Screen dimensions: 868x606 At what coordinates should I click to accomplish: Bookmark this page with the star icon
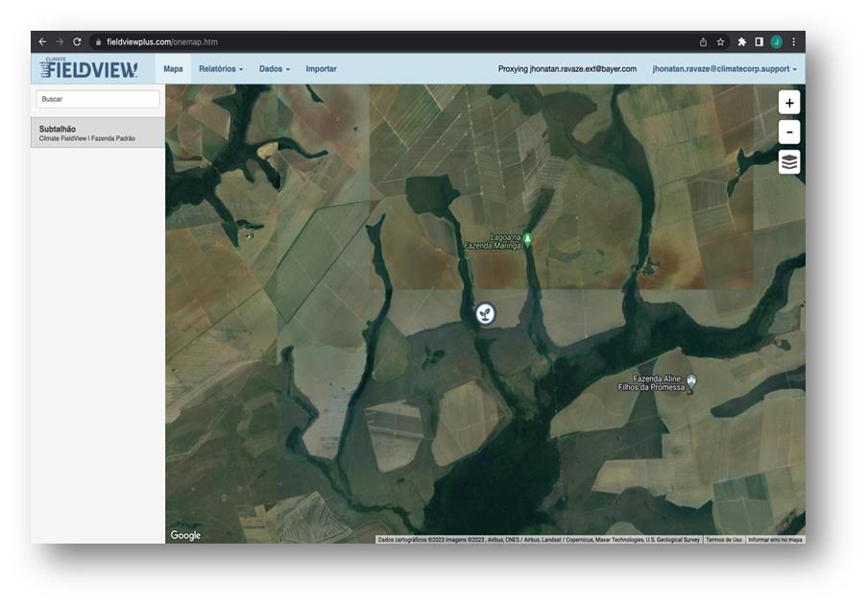click(x=720, y=42)
